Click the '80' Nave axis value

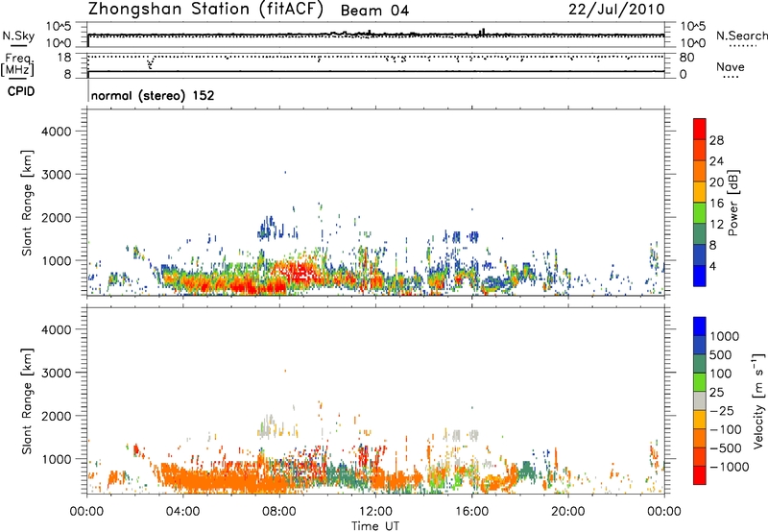686,58
